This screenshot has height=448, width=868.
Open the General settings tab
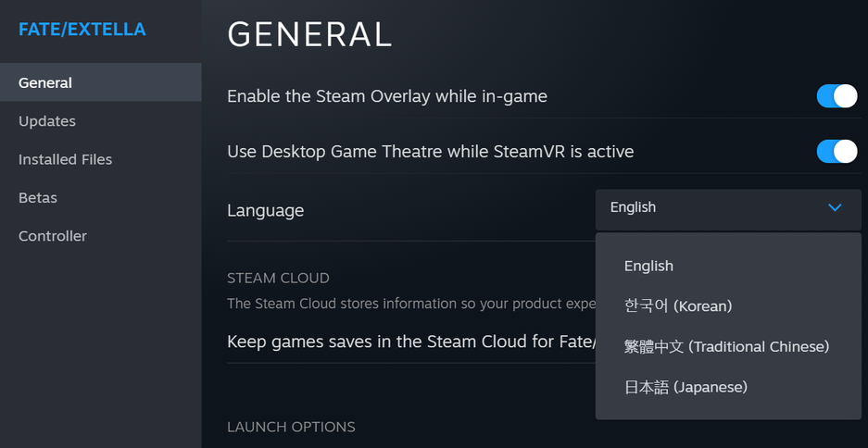pyautogui.click(x=45, y=83)
